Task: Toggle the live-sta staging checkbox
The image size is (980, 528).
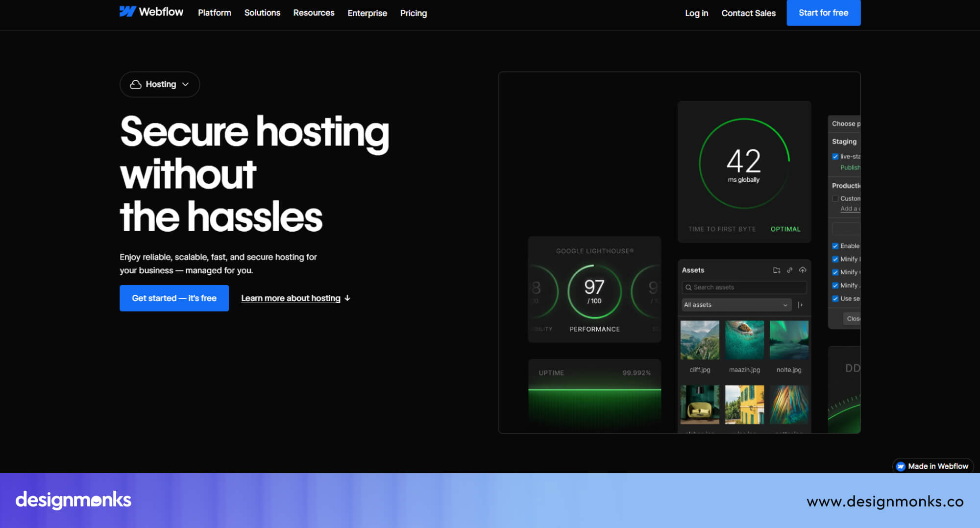Action: [835, 157]
